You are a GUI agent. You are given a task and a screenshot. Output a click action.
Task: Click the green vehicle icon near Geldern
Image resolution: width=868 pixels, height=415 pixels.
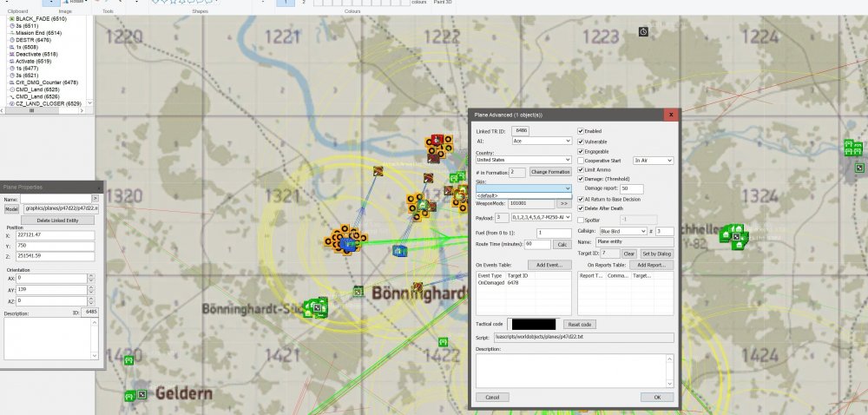tap(128, 395)
